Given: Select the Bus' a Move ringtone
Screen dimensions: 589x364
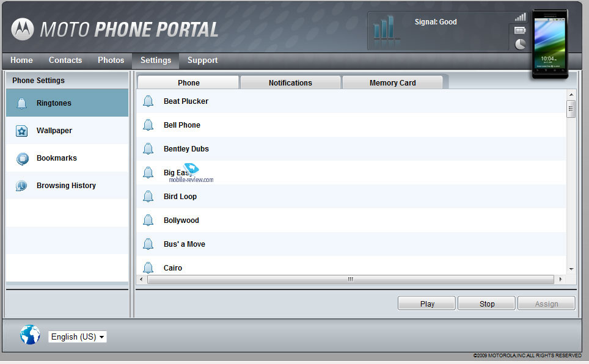Looking at the screenshot, I should [x=351, y=244].
